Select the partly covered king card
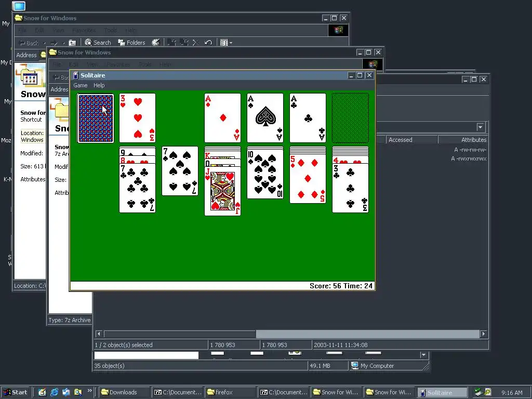 pos(222,155)
